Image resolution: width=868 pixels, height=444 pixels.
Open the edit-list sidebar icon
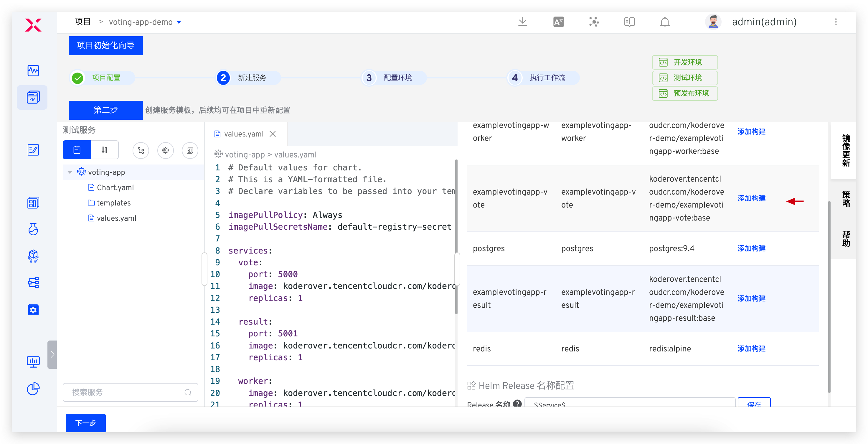coord(33,150)
